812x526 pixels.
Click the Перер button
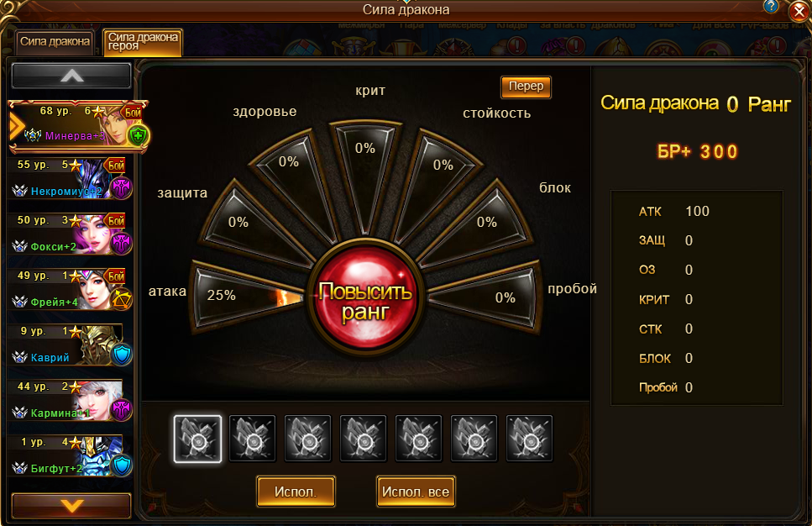click(526, 87)
